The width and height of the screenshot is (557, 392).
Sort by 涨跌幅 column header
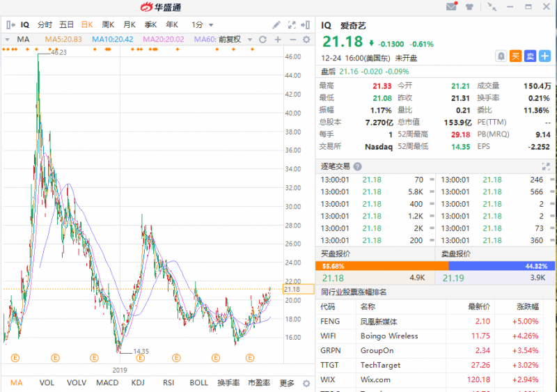click(528, 306)
